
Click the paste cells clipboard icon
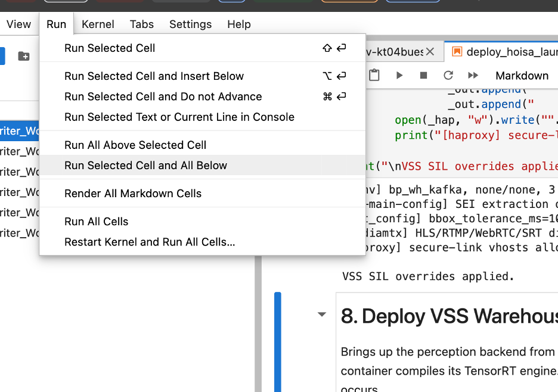pos(374,75)
